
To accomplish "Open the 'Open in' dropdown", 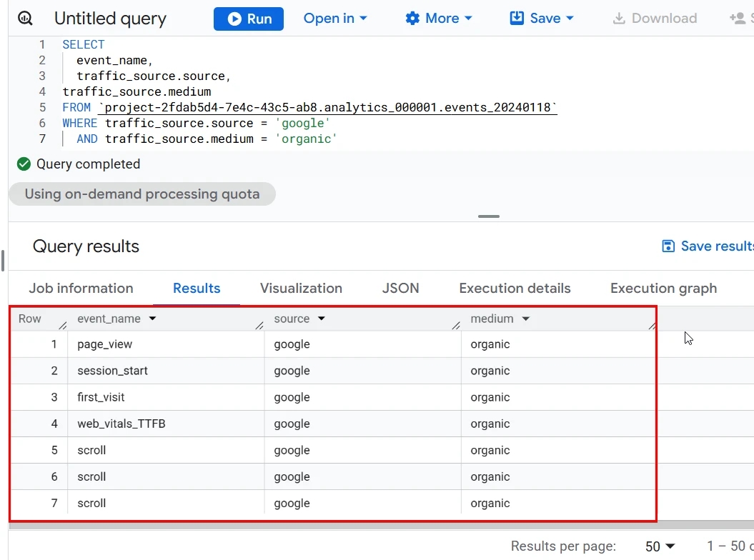I will pyautogui.click(x=335, y=19).
